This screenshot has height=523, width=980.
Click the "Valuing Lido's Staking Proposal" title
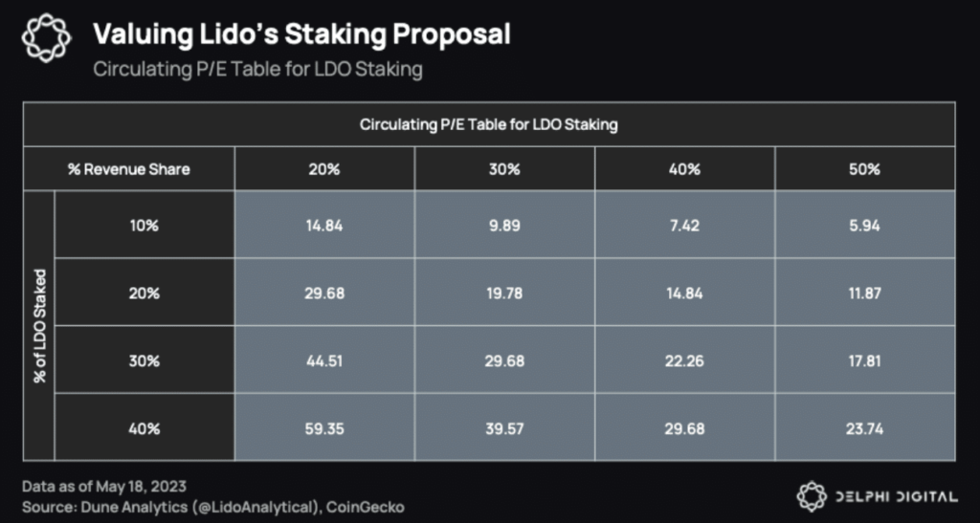coord(301,35)
